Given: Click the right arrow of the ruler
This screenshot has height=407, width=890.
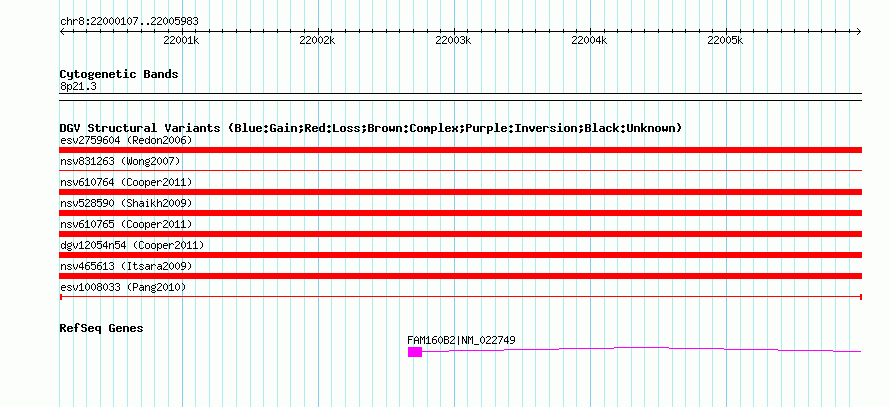Looking at the screenshot, I should 859,31.
